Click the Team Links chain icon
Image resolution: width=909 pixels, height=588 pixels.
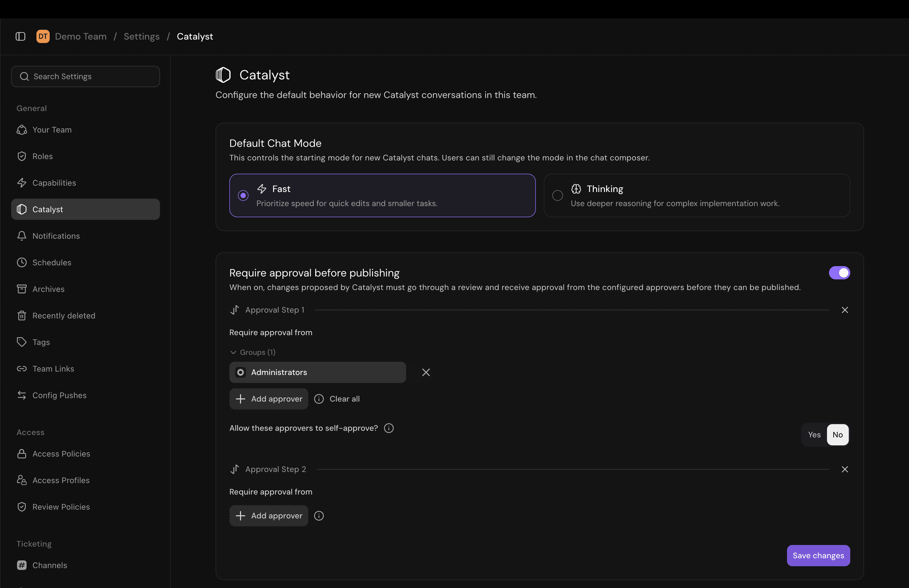[x=22, y=369]
